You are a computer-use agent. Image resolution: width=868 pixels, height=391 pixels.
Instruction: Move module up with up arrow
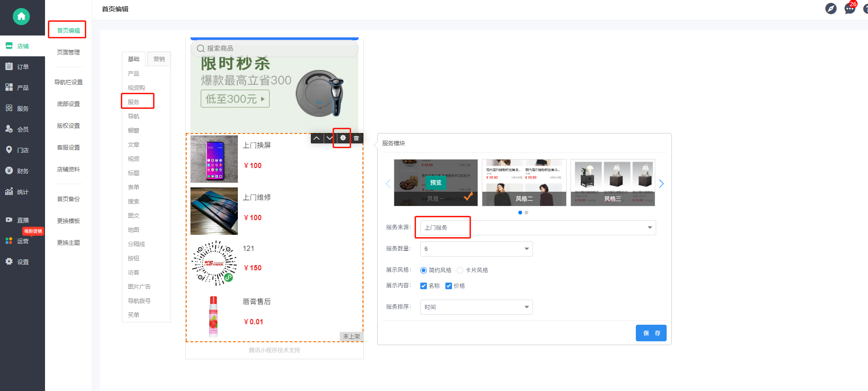pos(316,138)
